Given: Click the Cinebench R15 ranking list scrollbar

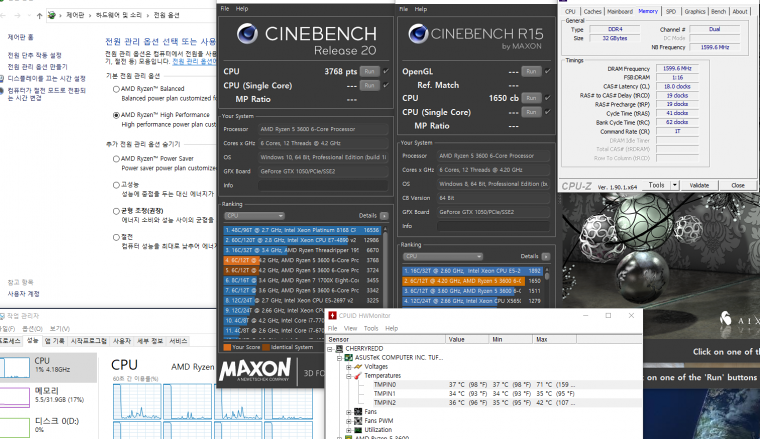Looking at the screenshot, I should tap(547, 286).
